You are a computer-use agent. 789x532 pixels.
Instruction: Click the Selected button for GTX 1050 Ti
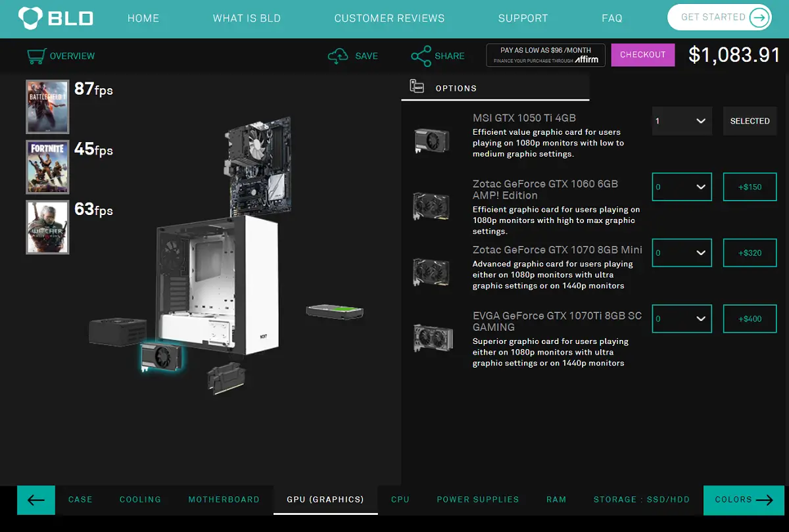click(750, 121)
